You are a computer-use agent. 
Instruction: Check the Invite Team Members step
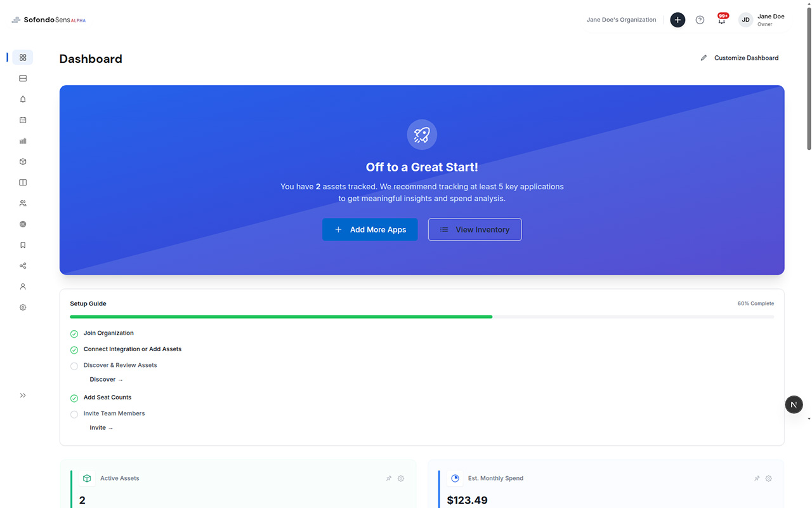pos(74,414)
